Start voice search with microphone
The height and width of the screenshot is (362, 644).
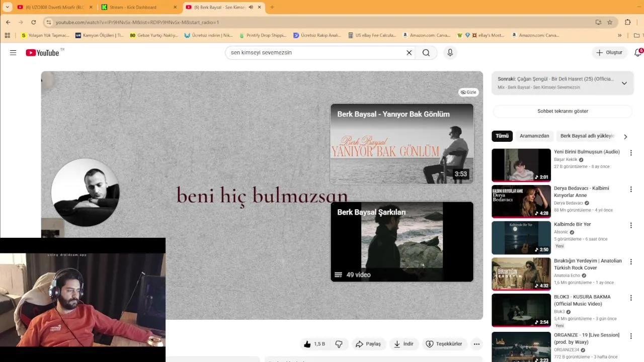[450, 52]
